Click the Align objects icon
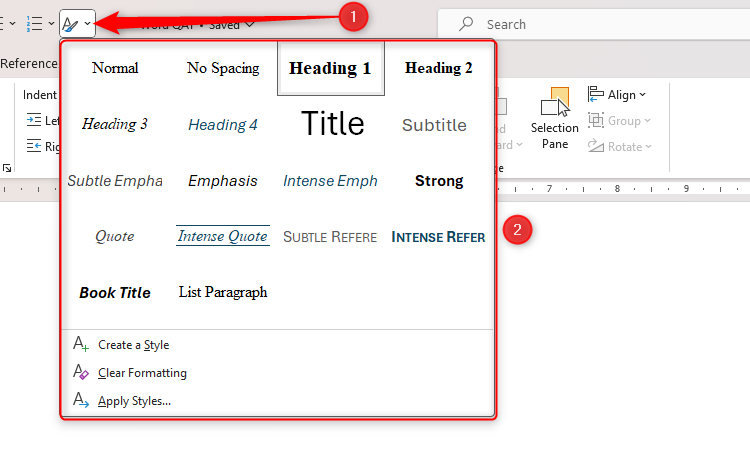 click(x=596, y=94)
